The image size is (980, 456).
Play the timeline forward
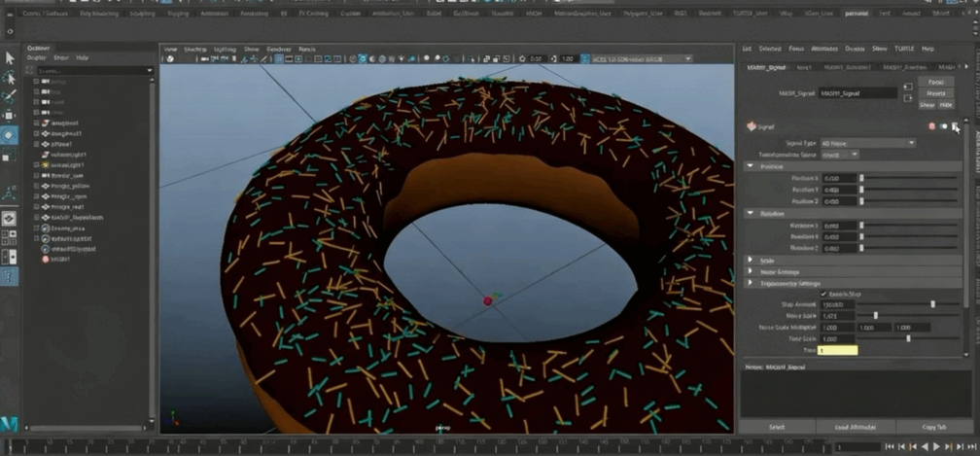(936, 446)
